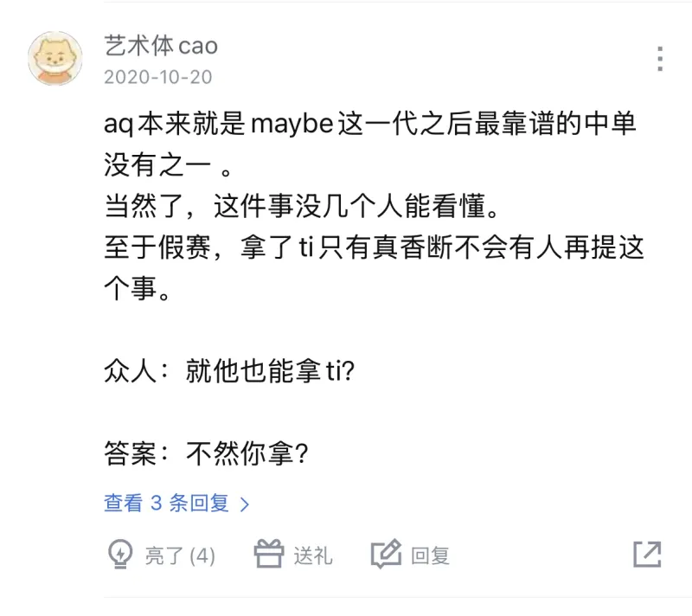Click the line 答案：不然你拿?
This screenshot has height=616, width=692.
click(x=206, y=453)
